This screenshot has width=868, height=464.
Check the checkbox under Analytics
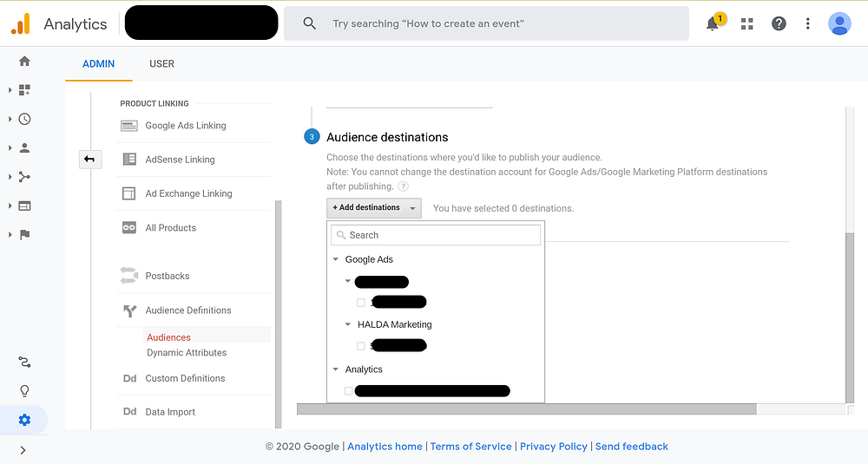click(348, 391)
